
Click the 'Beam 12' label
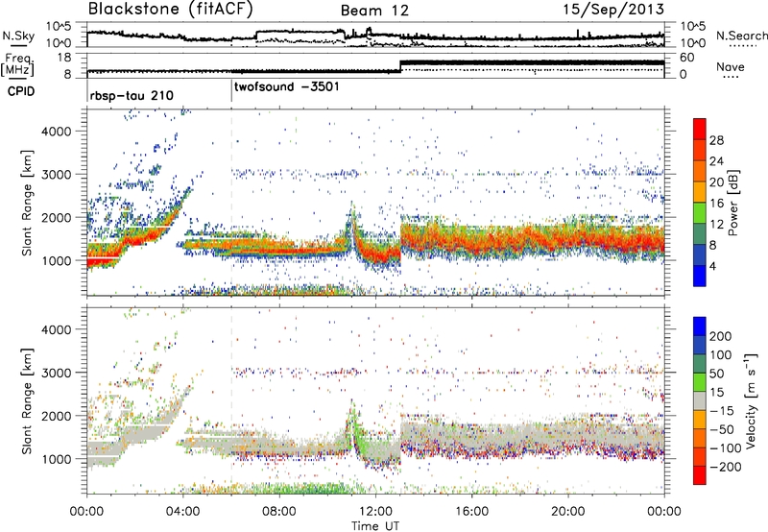pos(374,11)
